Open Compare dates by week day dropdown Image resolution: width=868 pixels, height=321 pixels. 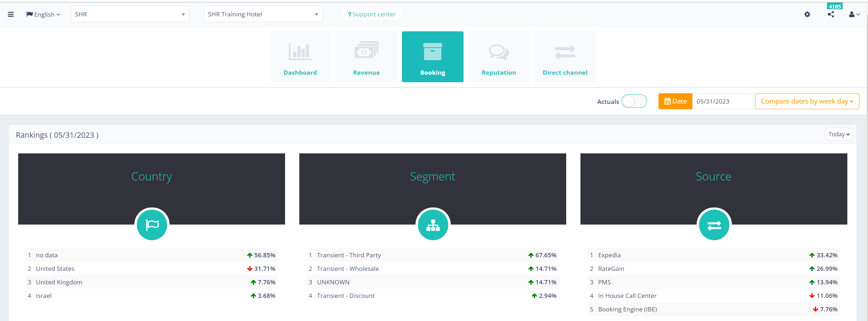click(x=807, y=101)
